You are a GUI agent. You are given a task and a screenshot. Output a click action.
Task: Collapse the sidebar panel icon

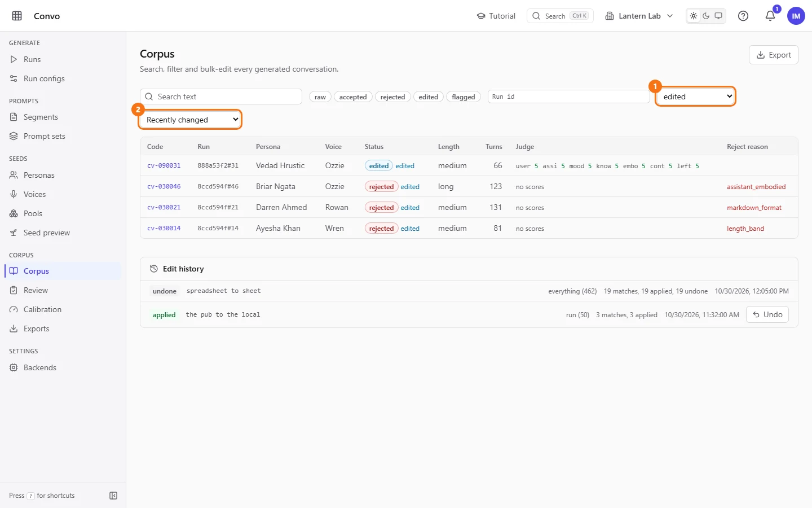click(113, 496)
